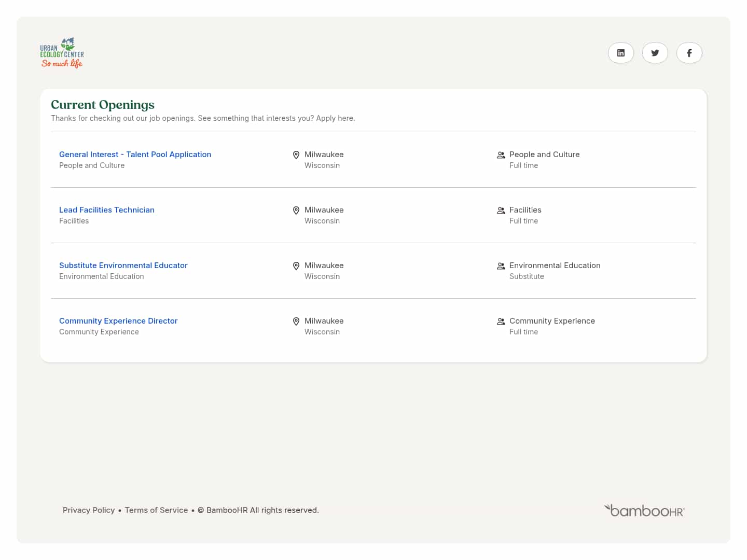Click 'Full time' in the Facilities row

point(523,221)
